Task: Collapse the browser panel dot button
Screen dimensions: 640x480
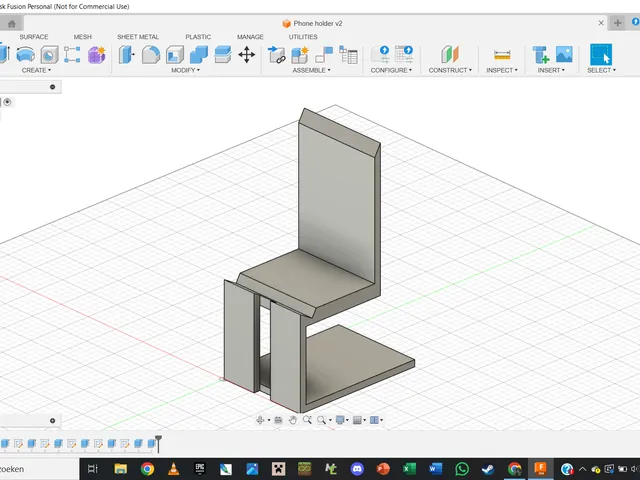Action: pyautogui.click(x=52, y=87)
